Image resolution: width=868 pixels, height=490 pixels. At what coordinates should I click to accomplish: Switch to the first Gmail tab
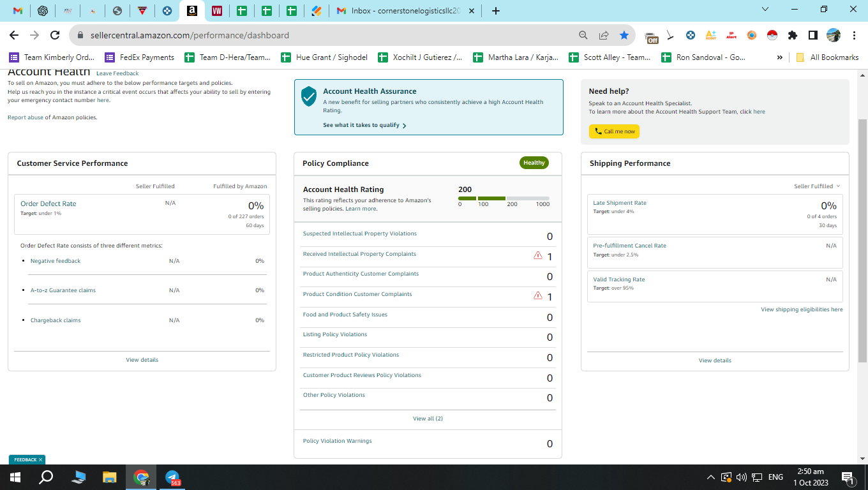(x=19, y=11)
